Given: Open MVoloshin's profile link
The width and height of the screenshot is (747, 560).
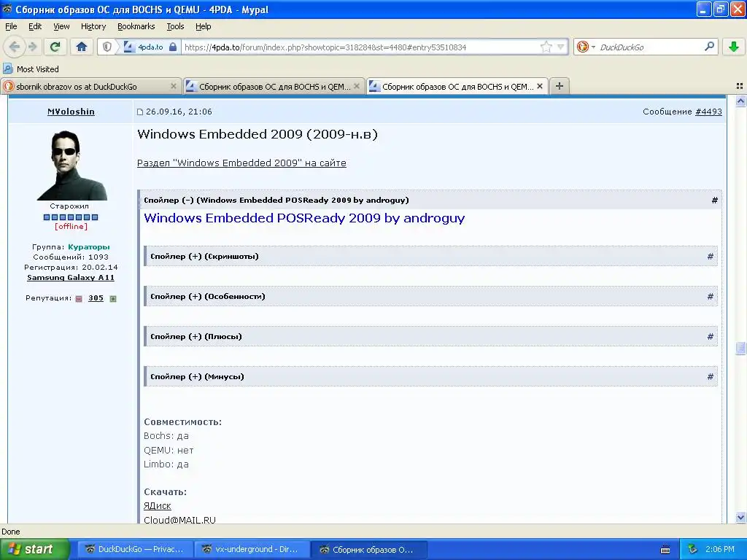Looking at the screenshot, I should point(71,112).
